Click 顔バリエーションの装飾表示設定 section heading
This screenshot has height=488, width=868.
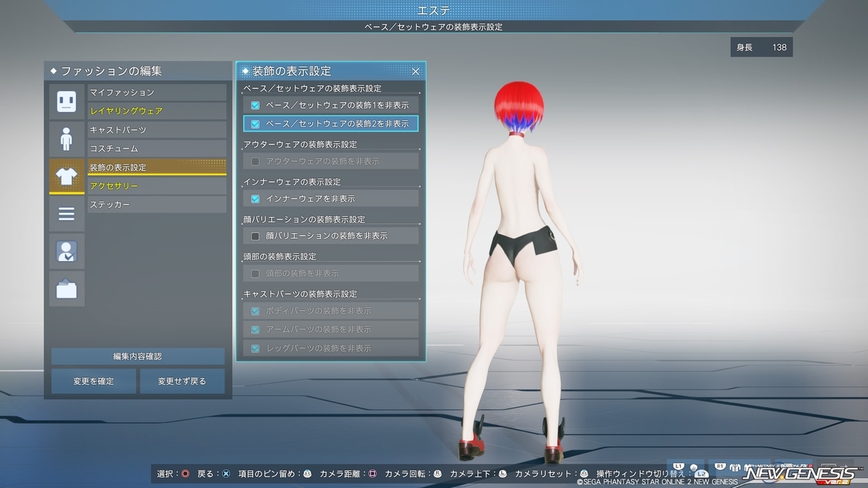click(305, 220)
